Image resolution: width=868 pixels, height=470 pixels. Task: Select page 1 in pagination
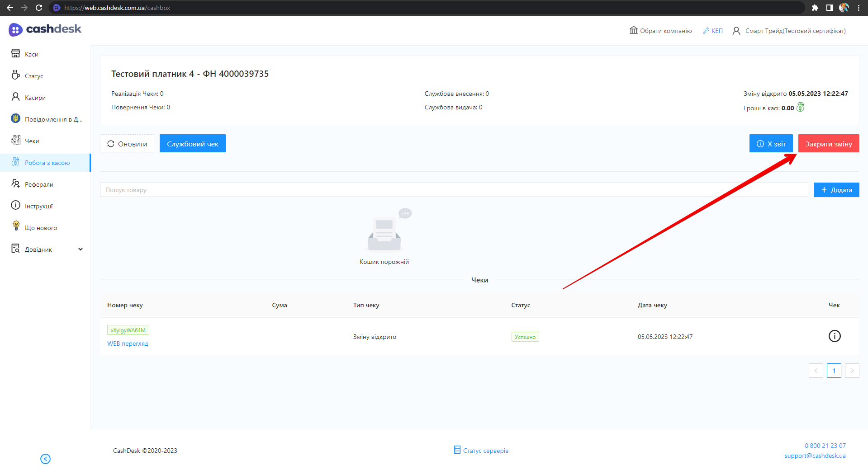point(834,371)
